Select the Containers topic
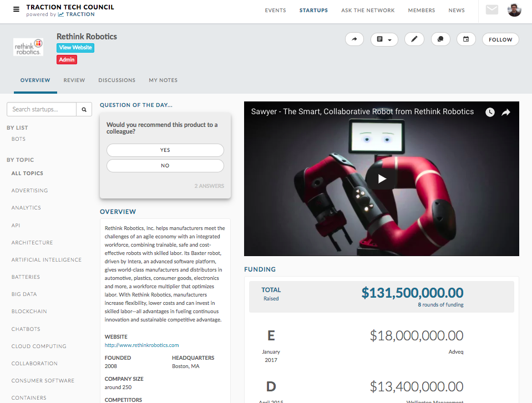 tap(29, 398)
